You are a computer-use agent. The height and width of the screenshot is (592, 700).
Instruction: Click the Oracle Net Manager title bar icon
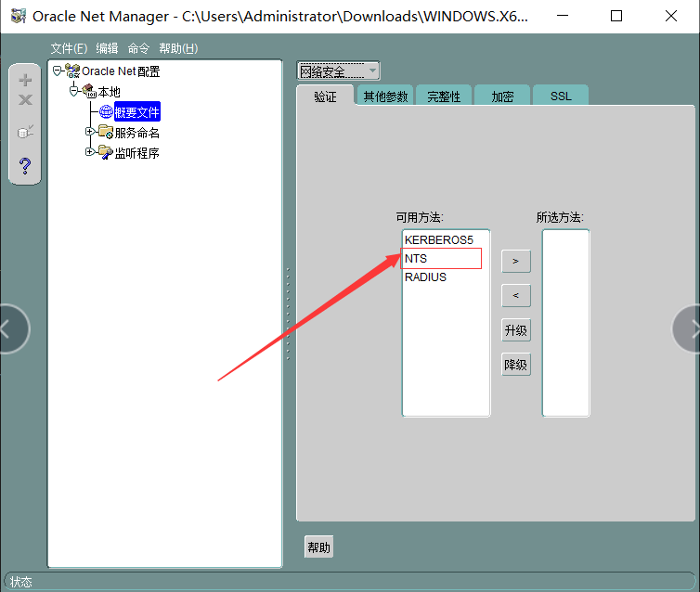pyautogui.click(x=19, y=16)
